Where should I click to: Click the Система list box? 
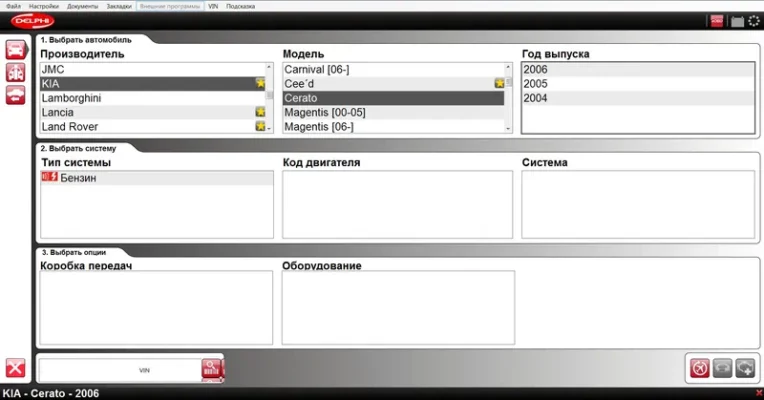pyautogui.click(x=638, y=204)
